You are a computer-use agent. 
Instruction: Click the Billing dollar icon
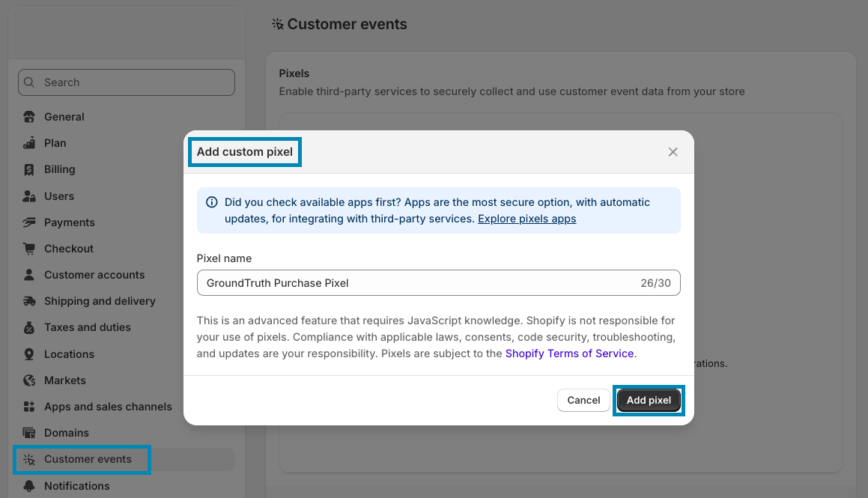pyautogui.click(x=29, y=169)
